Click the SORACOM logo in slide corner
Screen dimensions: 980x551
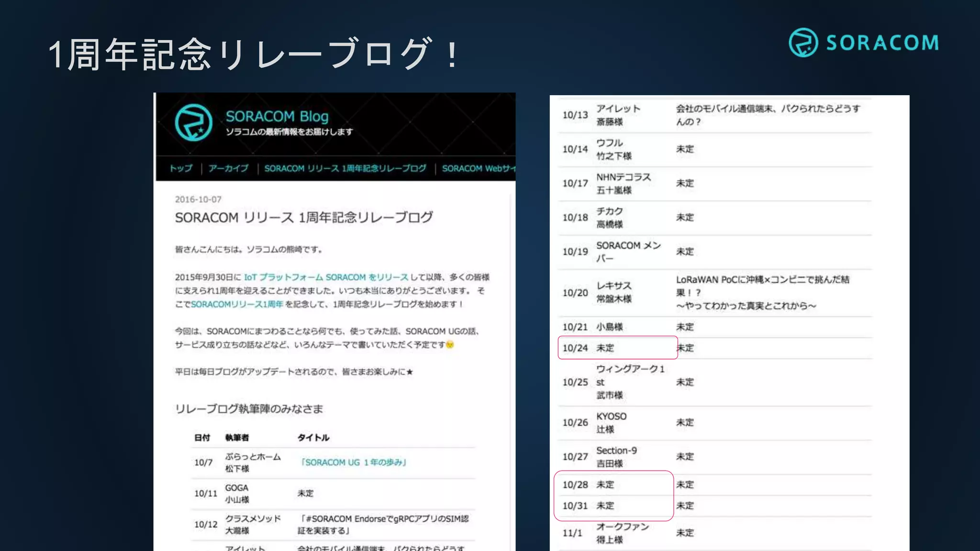pos(864,43)
